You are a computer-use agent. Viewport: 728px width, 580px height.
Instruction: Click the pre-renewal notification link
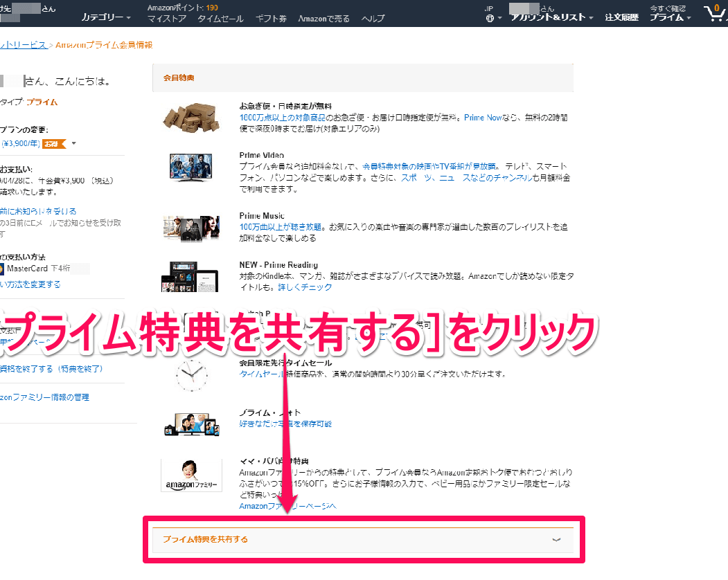(x=38, y=211)
